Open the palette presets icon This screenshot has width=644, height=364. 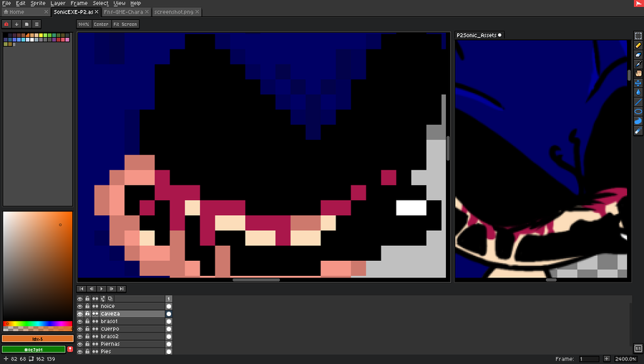[x=26, y=24]
